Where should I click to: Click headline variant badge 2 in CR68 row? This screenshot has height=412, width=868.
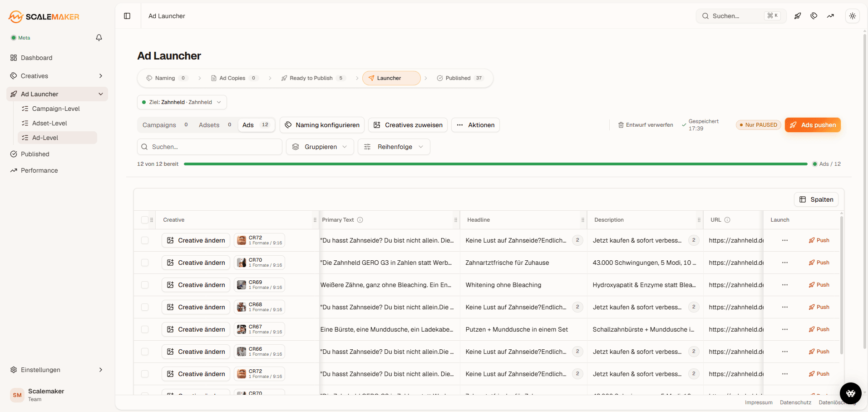tap(577, 307)
